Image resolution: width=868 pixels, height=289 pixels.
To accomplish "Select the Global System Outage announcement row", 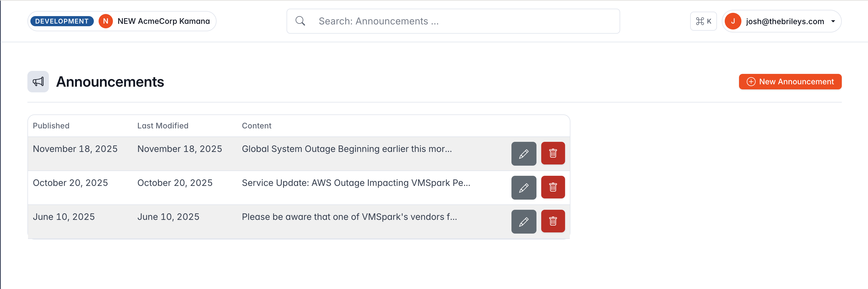I will 347,149.
